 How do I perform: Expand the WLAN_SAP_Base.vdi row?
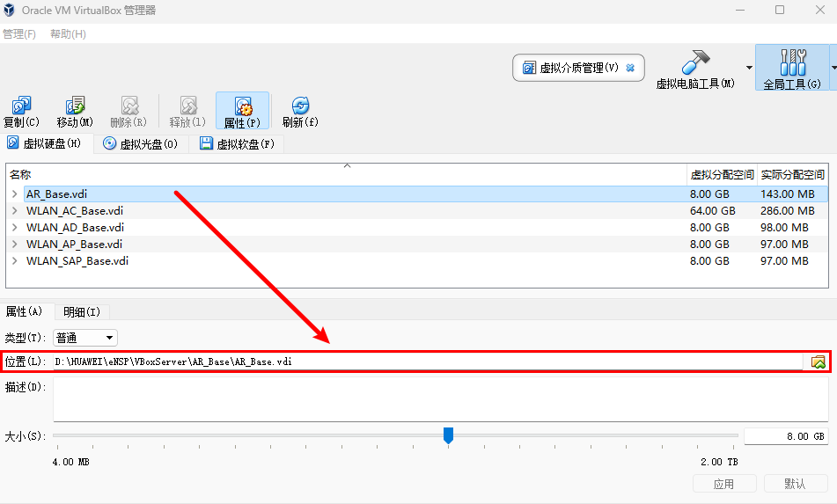tap(14, 261)
